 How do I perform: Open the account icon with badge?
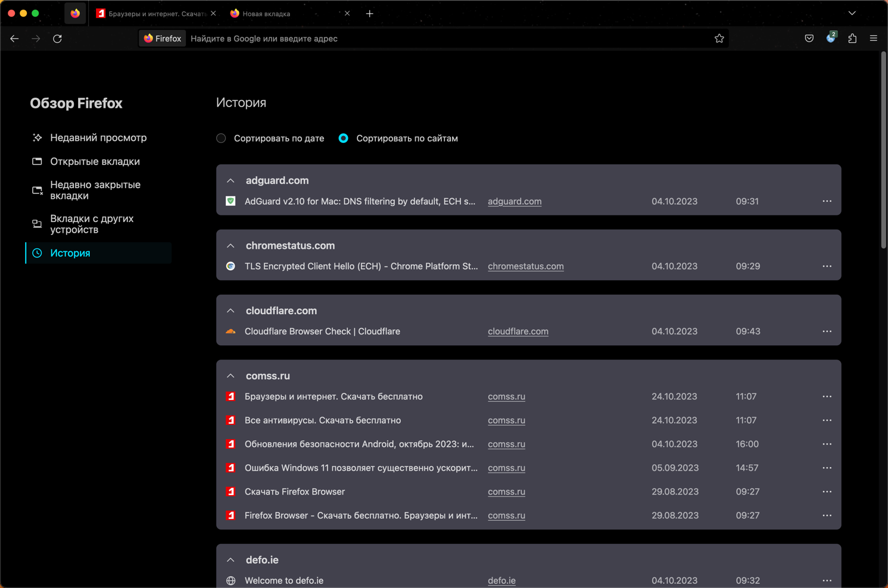831,39
